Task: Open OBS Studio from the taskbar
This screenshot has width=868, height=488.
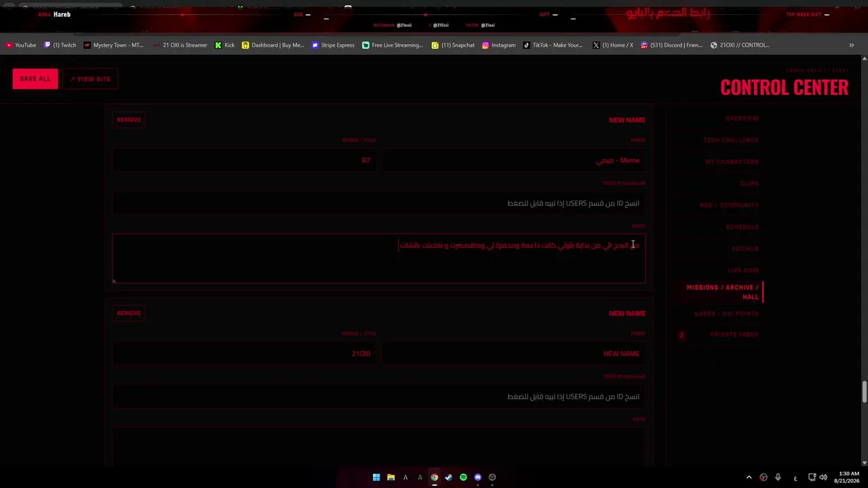Action: point(492,477)
